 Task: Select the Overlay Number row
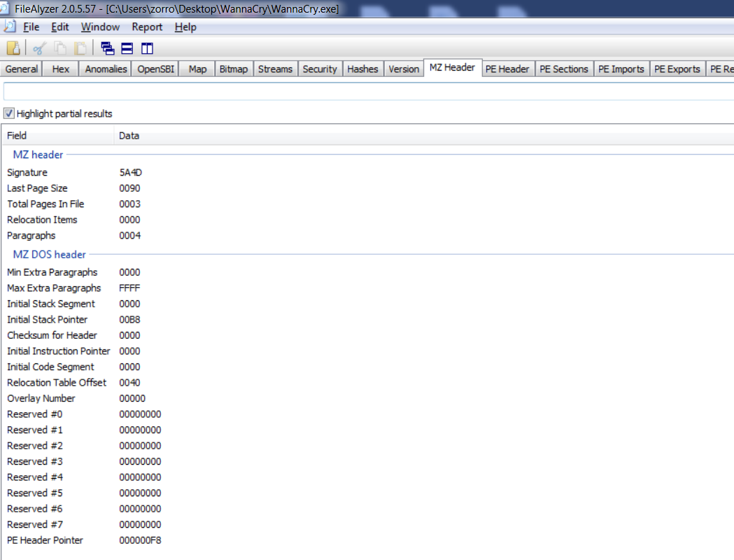(x=368, y=398)
